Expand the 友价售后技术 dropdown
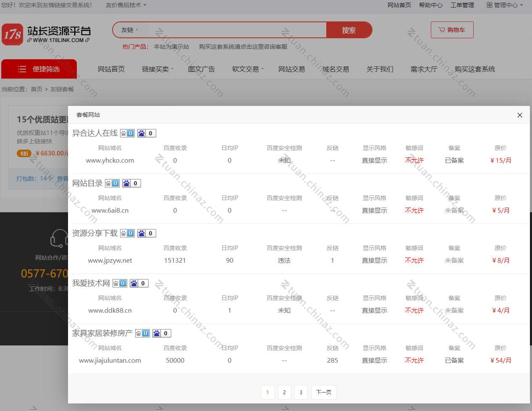 126,5
